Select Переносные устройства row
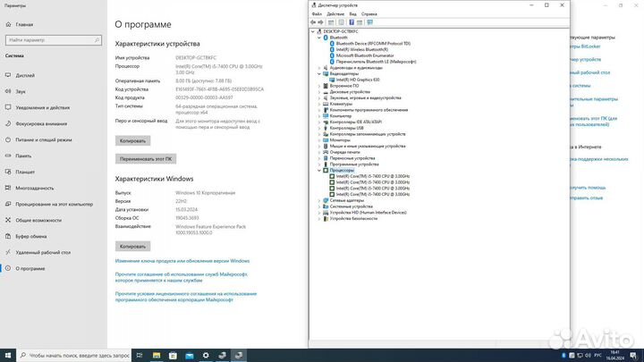 point(352,158)
